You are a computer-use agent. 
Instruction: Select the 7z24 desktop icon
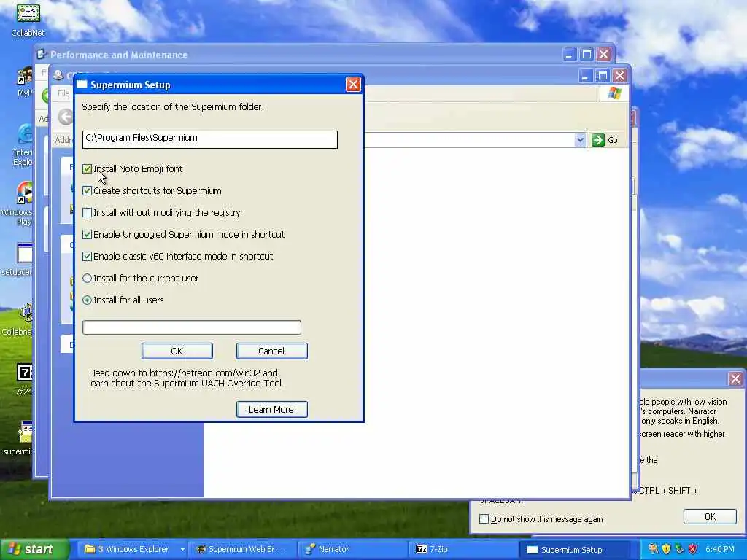pyautogui.click(x=23, y=379)
